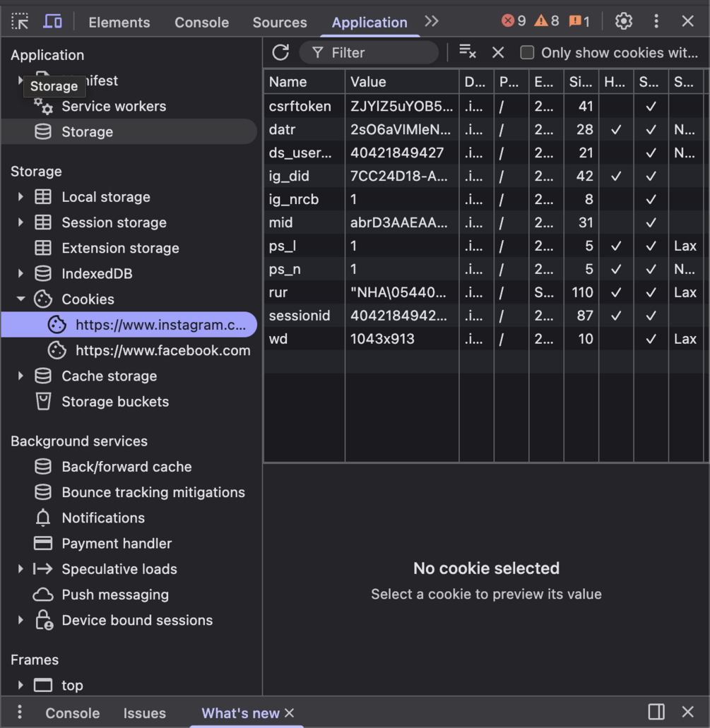The width and height of the screenshot is (710, 728).
Task: Click the facebook.com cookie icon
Action: pyautogui.click(x=57, y=350)
